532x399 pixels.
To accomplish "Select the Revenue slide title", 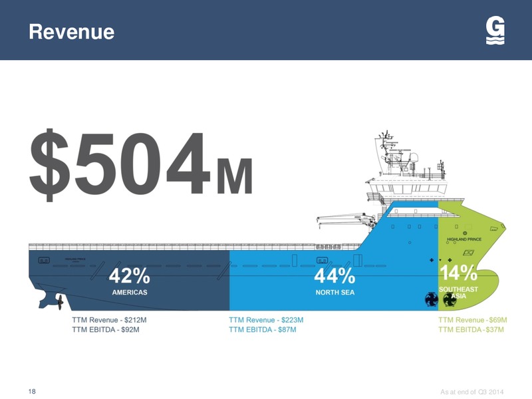I will [72, 32].
